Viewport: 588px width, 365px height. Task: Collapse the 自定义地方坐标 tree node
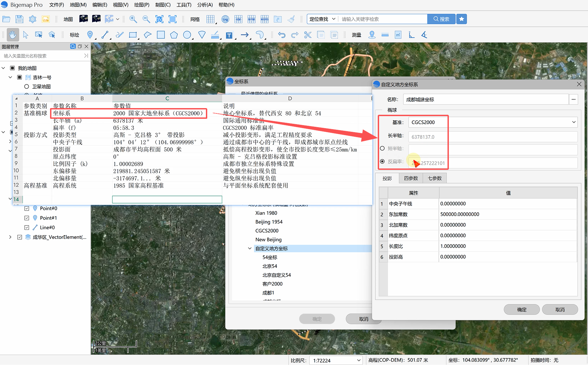(x=250, y=249)
